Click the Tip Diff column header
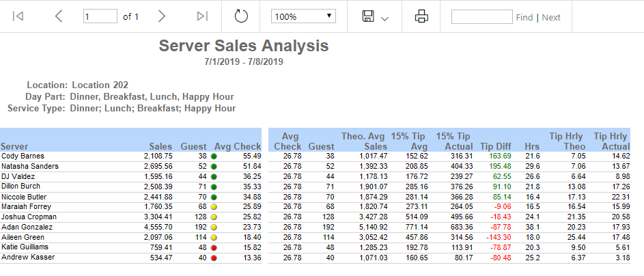The image size is (644, 276). (496, 147)
